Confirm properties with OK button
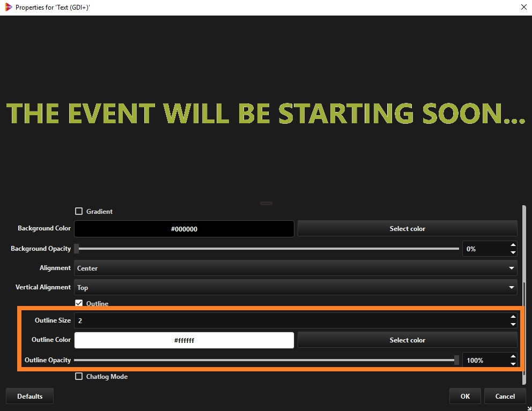 point(465,396)
